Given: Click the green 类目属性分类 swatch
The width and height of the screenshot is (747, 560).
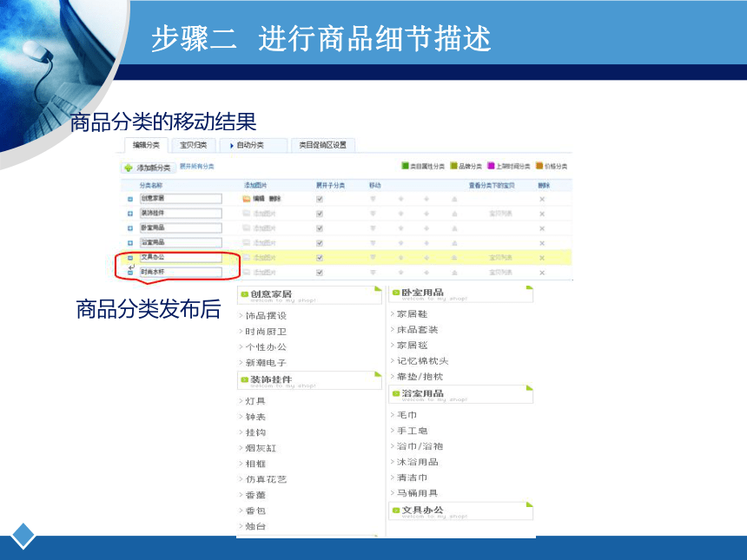Looking at the screenshot, I should coord(406,166).
